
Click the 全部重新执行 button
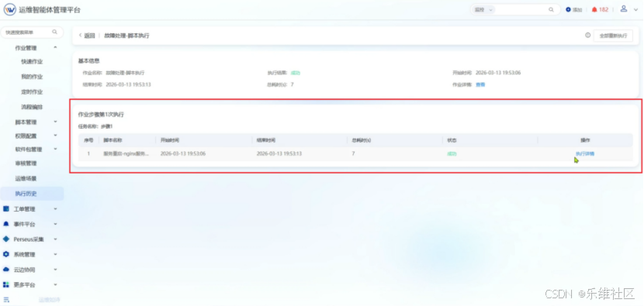(x=613, y=36)
